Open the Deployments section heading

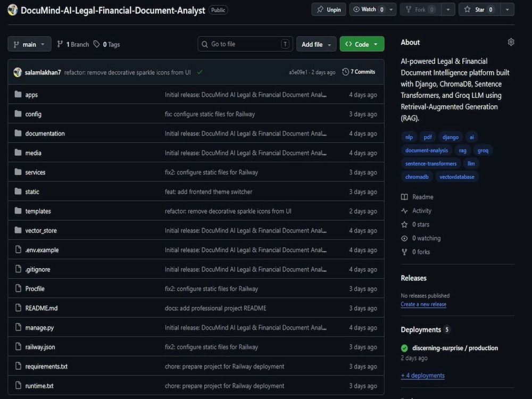click(x=421, y=330)
